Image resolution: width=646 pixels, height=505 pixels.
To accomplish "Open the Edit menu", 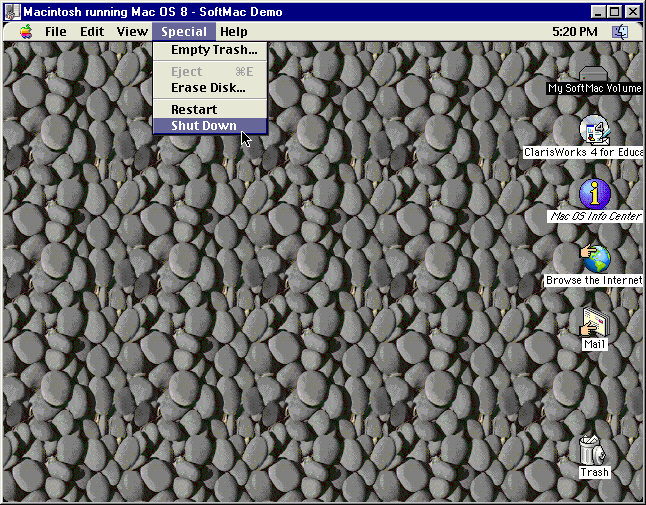I will 92,32.
